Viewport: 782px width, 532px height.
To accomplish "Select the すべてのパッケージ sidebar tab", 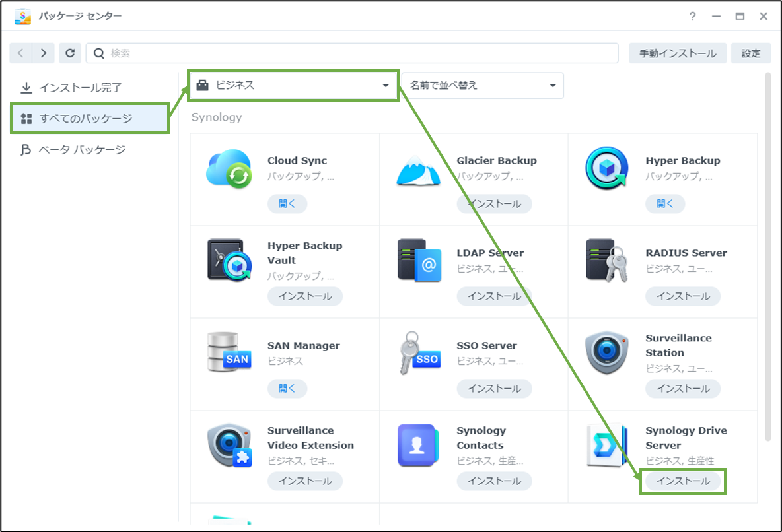I will [x=90, y=119].
